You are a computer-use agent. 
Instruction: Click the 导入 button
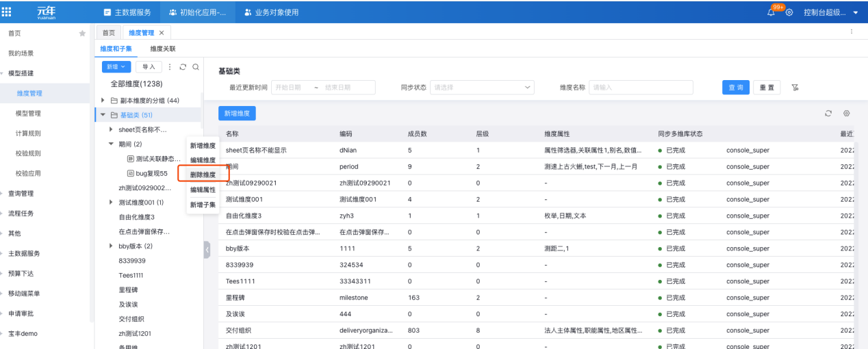pos(149,66)
